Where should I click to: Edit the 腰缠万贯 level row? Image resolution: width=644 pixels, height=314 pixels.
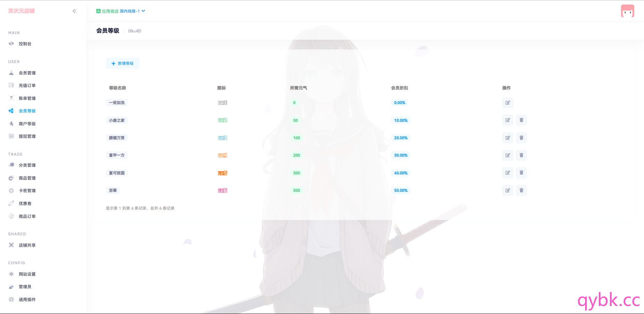click(x=507, y=138)
